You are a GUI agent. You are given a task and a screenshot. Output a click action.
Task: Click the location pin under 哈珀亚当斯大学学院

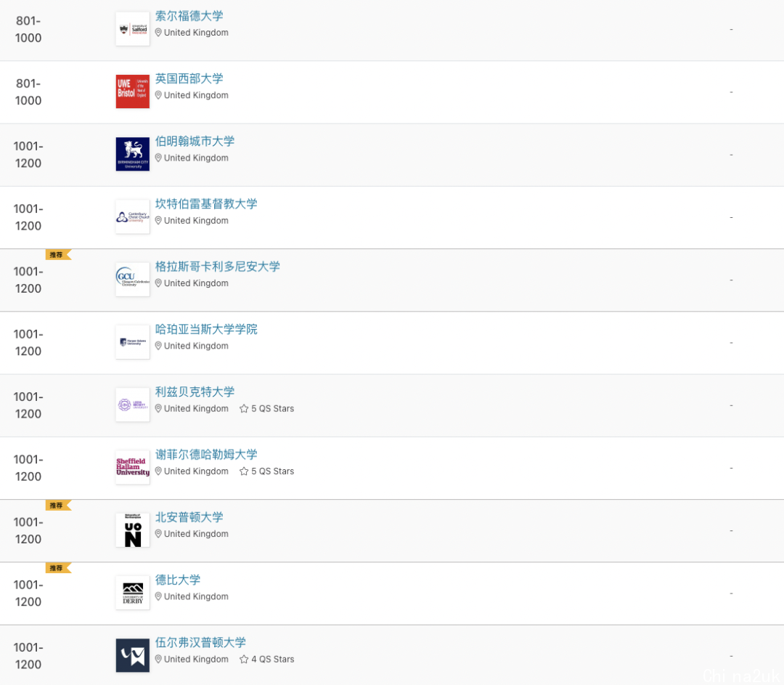tap(158, 346)
